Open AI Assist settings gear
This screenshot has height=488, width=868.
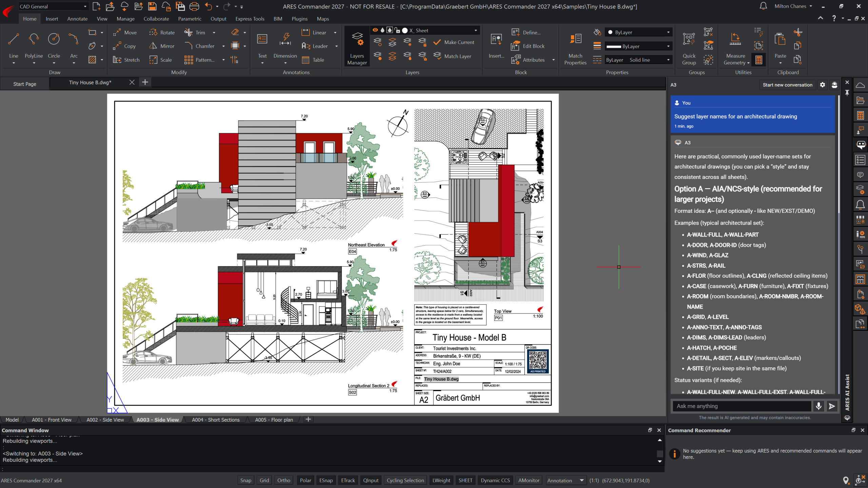pos(823,85)
